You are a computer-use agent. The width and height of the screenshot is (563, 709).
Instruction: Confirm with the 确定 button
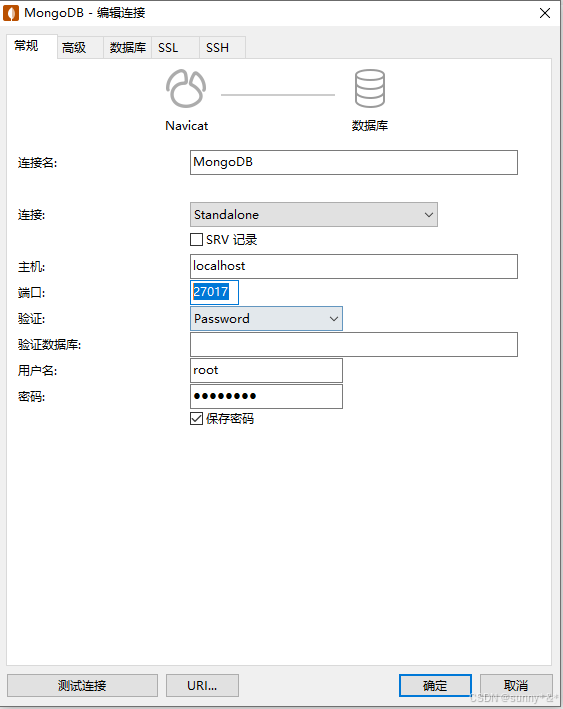click(x=435, y=685)
